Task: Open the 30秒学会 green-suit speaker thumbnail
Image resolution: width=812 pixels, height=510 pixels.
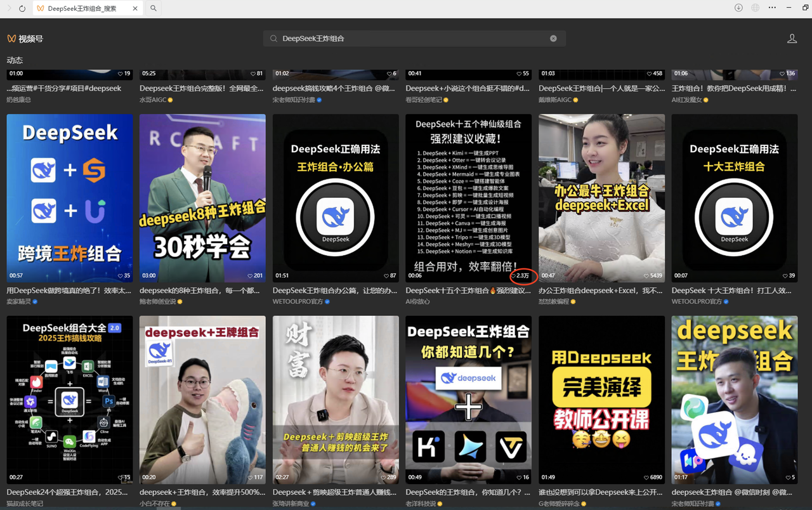Action: coord(202,198)
